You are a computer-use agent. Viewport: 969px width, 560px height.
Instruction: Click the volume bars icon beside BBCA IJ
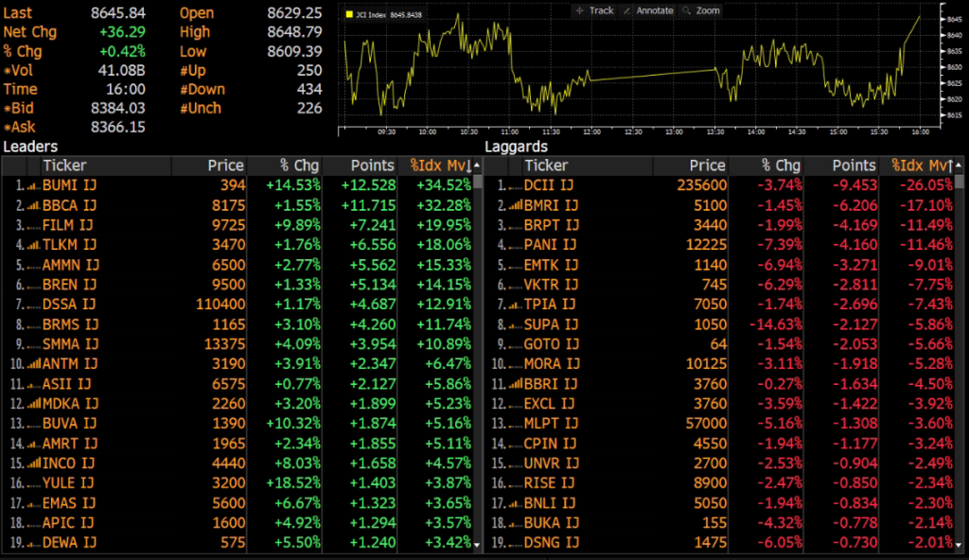[32, 203]
